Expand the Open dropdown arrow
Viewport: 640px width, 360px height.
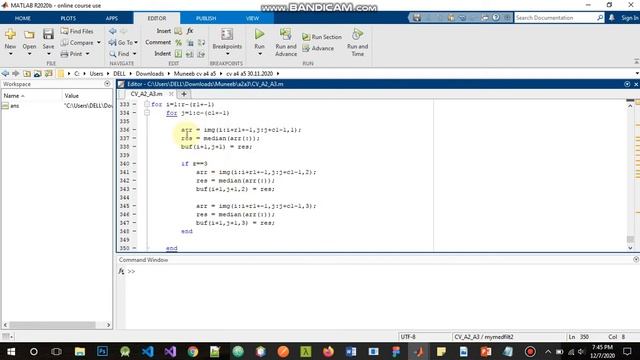[x=29, y=54]
